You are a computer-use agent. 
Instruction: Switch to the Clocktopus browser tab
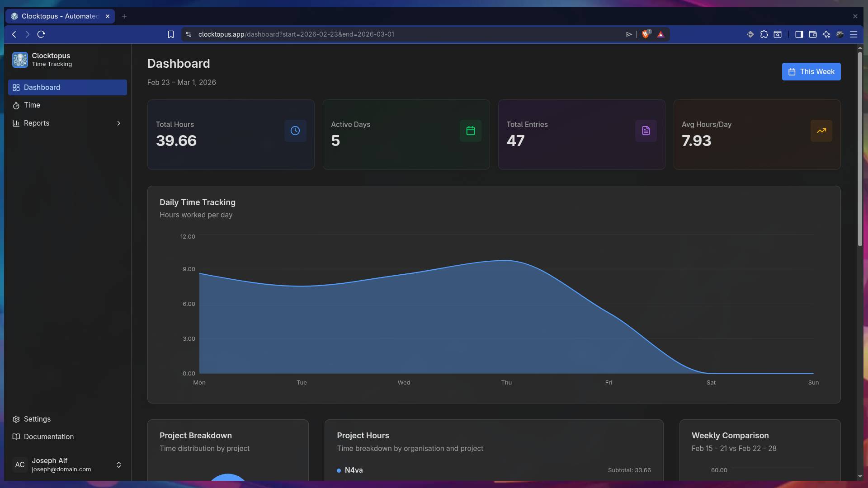tap(59, 16)
